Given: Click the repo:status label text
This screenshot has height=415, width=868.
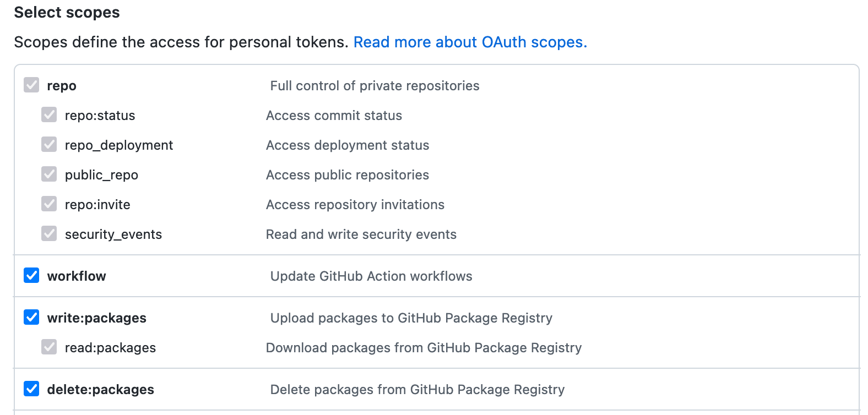Looking at the screenshot, I should click(100, 116).
